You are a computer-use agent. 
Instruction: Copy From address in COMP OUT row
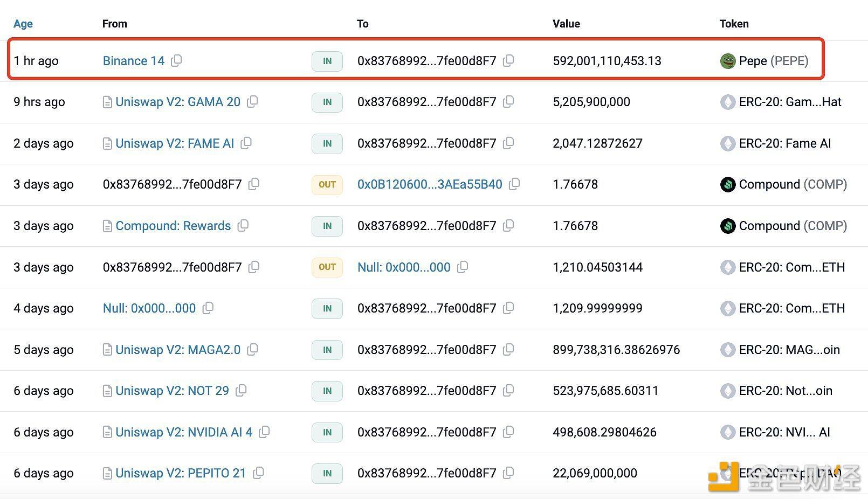254,184
